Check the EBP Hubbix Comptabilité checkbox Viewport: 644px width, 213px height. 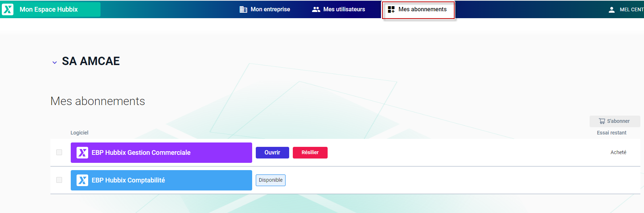[59, 180]
